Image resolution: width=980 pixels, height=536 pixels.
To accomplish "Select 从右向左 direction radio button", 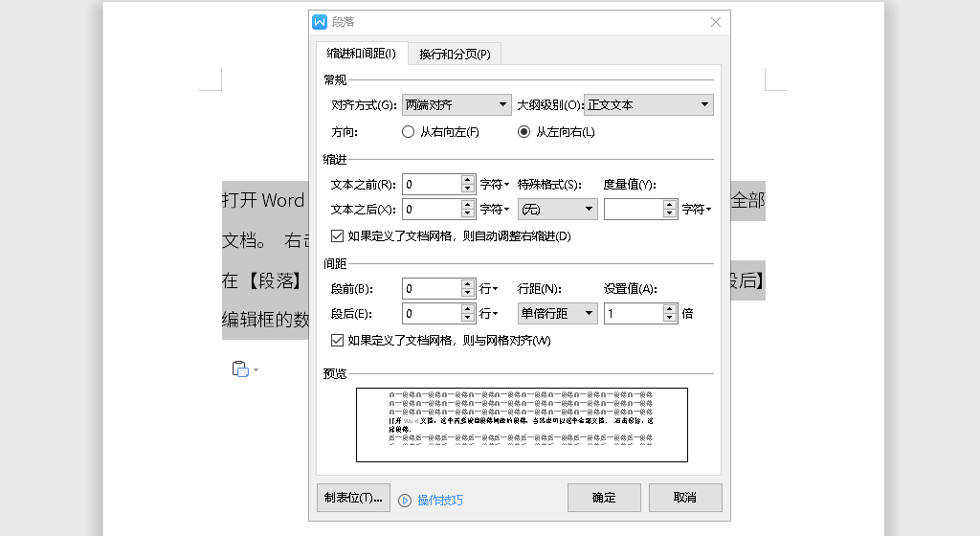I will coord(408,132).
